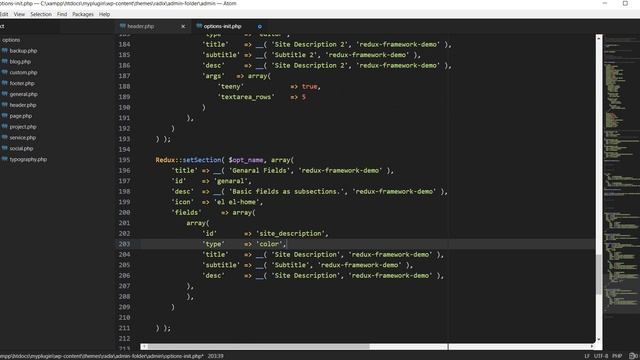Open header.php from the tree
Screen dimensions: 640x360
(23, 105)
